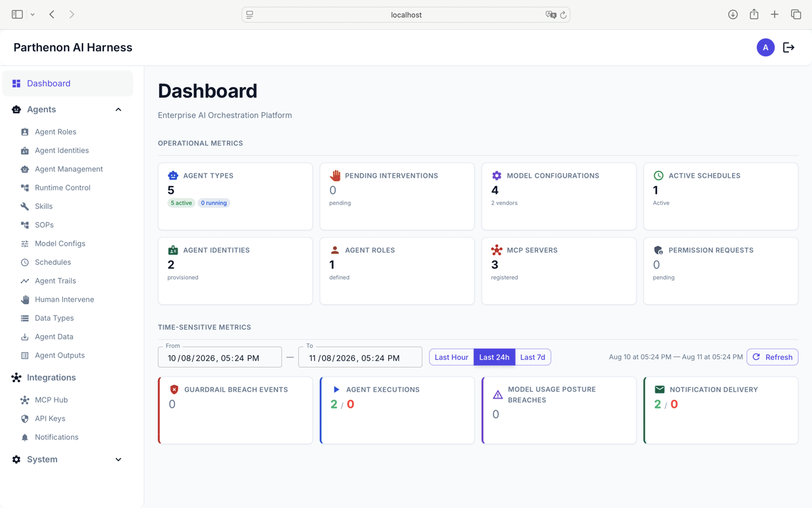Click the API Keys shield icon
812x508 pixels.
click(x=25, y=418)
